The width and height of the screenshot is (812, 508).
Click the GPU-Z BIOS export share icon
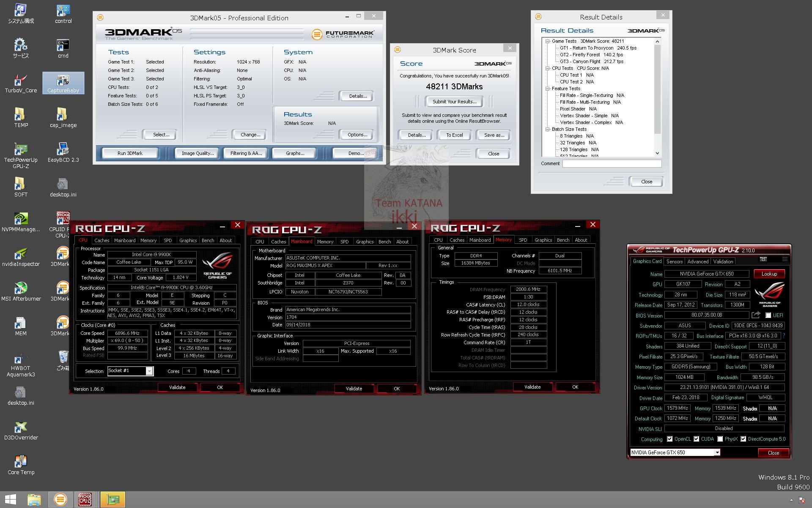coord(756,315)
